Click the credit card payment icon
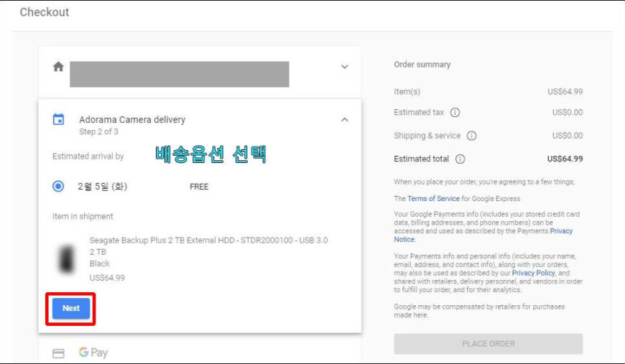 [x=58, y=353]
